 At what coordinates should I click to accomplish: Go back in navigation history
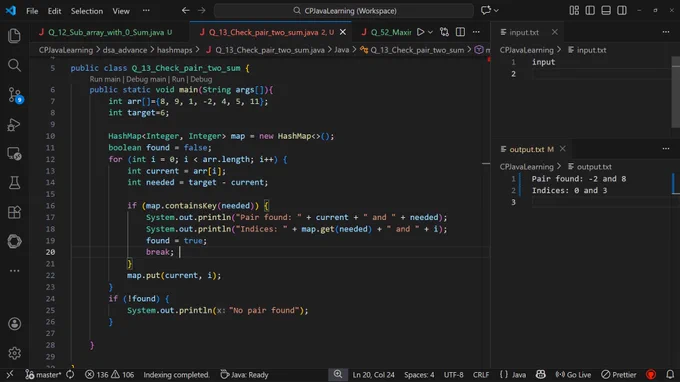[x=186, y=10]
